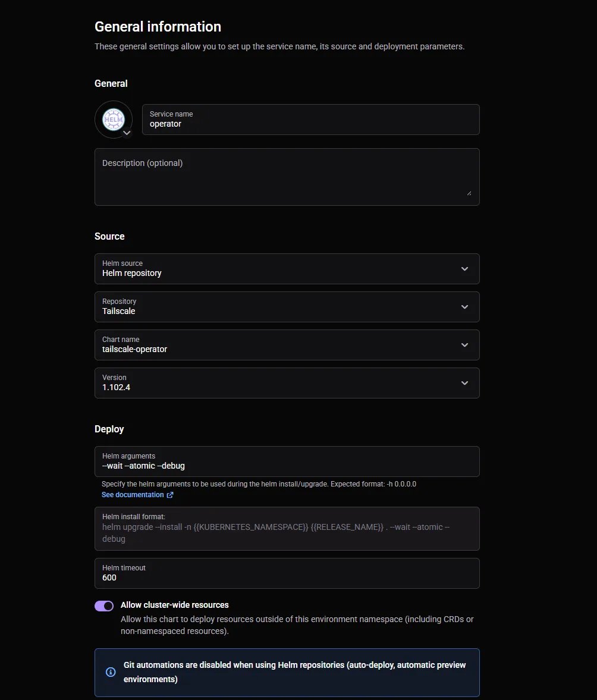Image resolution: width=597 pixels, height=700 pixels.
Task: Open the See documentation link
Action: 133,495
